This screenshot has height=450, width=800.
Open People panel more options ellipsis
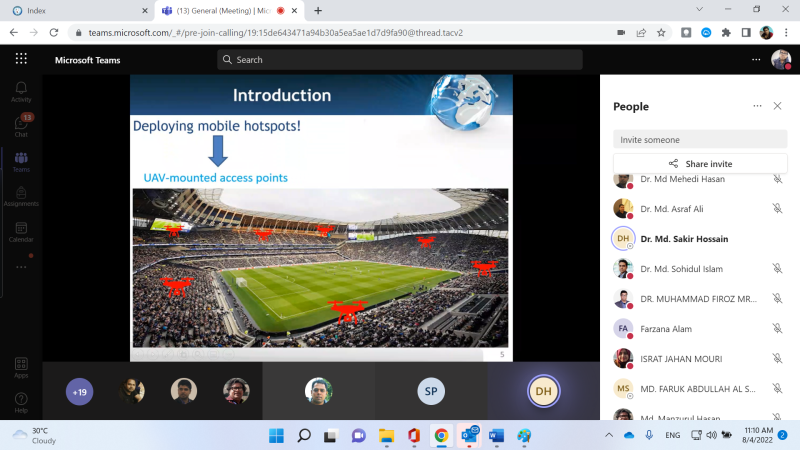pyautogui.click(x=757, y=106)
